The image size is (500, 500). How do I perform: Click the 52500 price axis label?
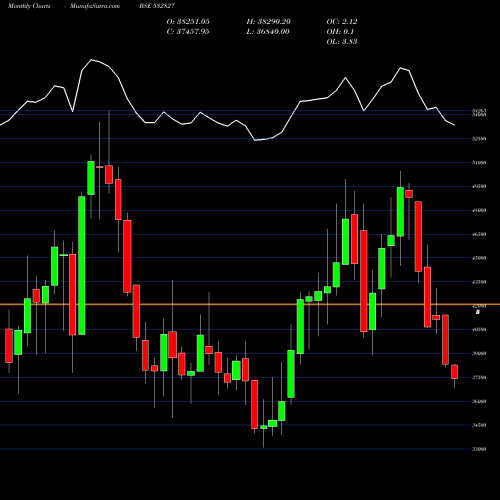click(479, 139)
